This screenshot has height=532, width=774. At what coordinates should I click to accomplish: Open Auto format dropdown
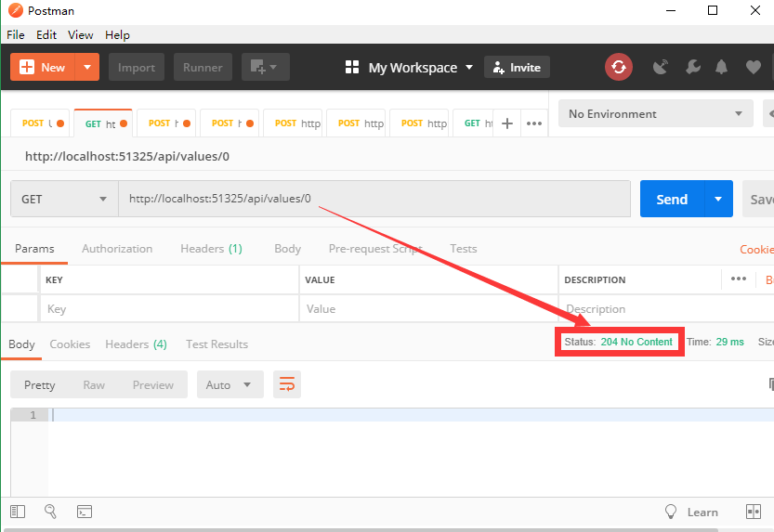pos(230,384)
